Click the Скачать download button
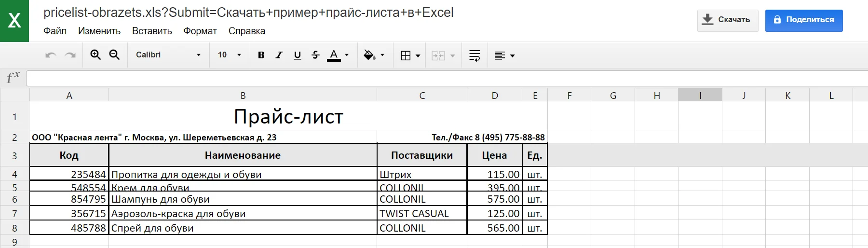The width and height of the screenshot is (868, 248). (x=727, y=20)
